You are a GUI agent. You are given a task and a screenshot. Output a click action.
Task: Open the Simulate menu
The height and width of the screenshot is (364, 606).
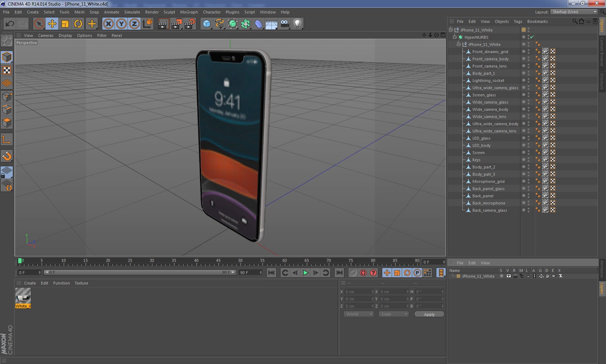[x=132, y=12]
